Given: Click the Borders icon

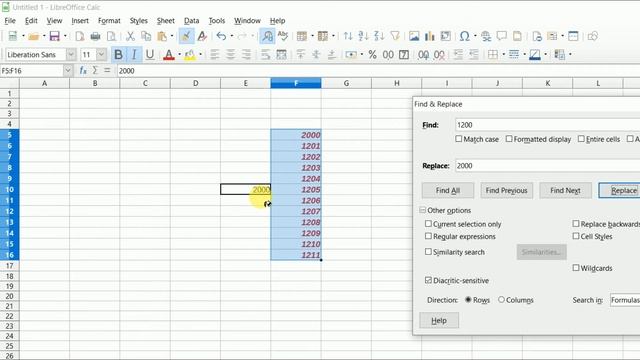Looking at the screenshot, I should [493, 54].
